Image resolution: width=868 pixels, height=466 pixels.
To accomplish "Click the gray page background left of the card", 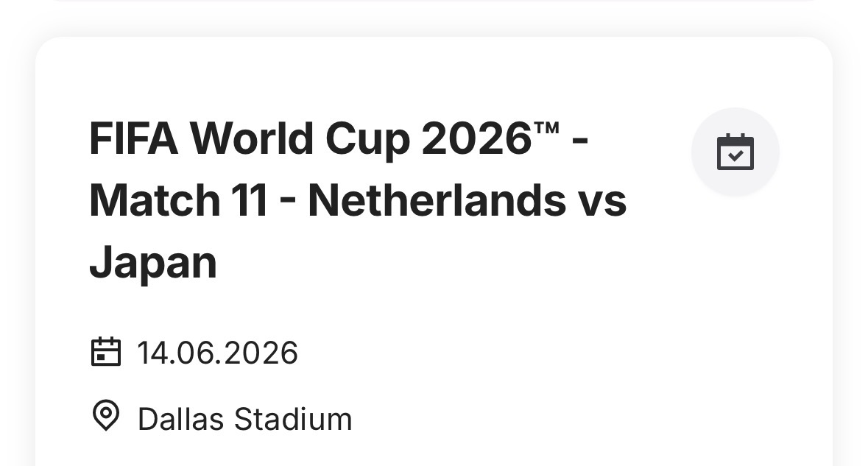I will pos(16,258).
